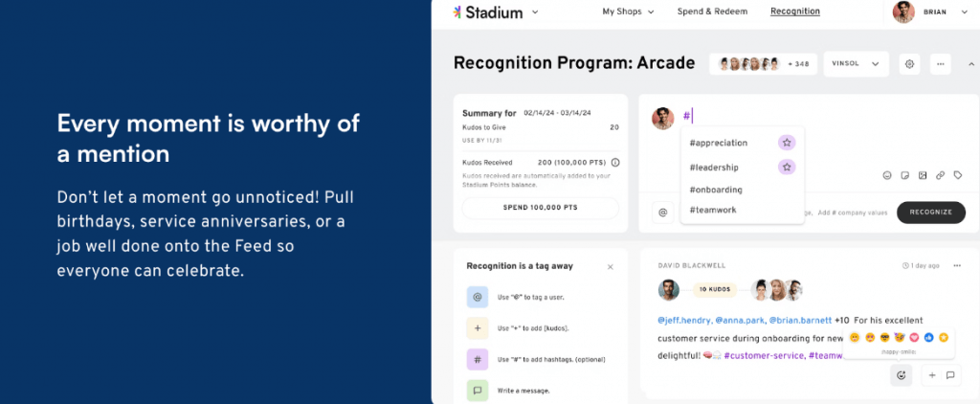Open program settings gear icon
The height and width of the screenshot is (404, 980).
tap(909, 64)
